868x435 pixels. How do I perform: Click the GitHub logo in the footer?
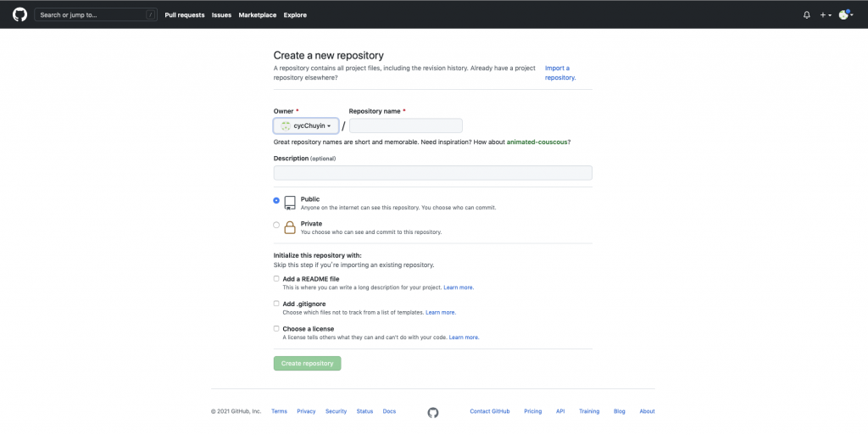(433, 412)
